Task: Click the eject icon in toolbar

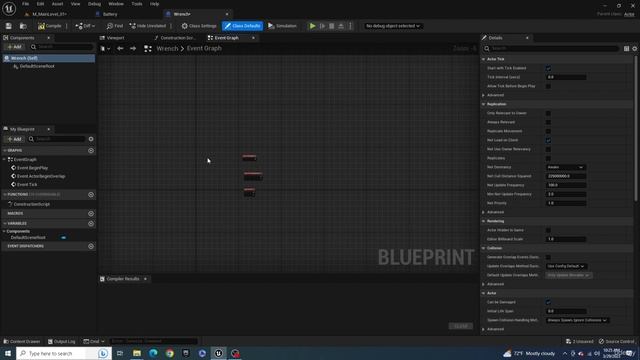Action: [x=341, y=26]
